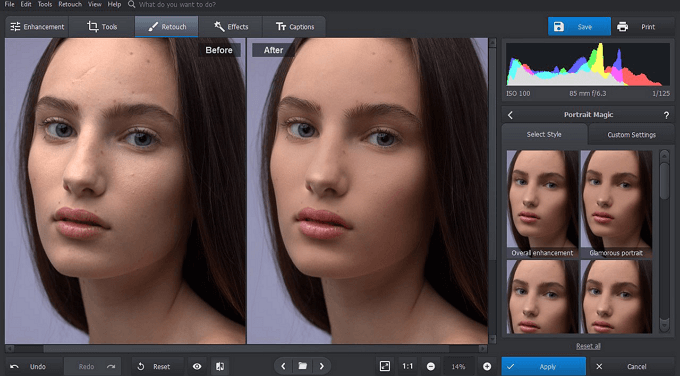Click the fit-to-screen icon
Image resolution: width=680 pixels, height=376 pixels.
(x=385, y=366)
